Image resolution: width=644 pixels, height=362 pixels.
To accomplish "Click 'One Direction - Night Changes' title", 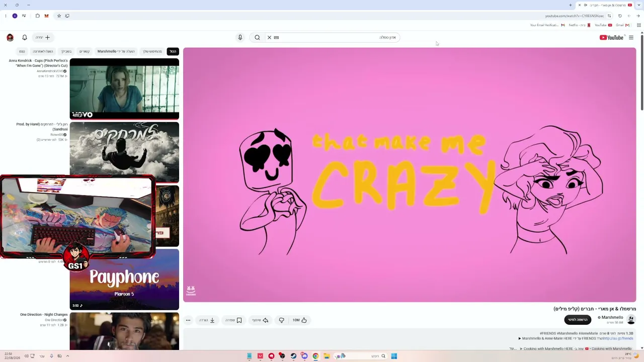I will tap(44, 315).
